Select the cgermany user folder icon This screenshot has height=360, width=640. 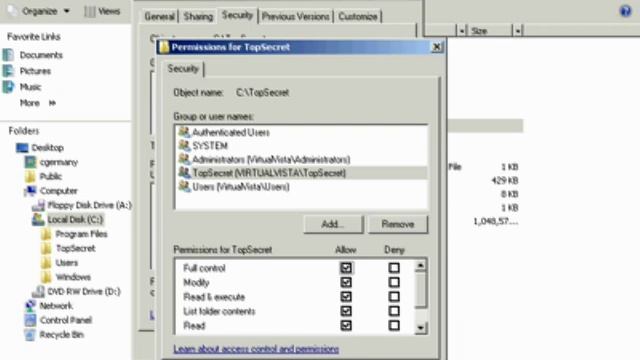pos(30,162)
